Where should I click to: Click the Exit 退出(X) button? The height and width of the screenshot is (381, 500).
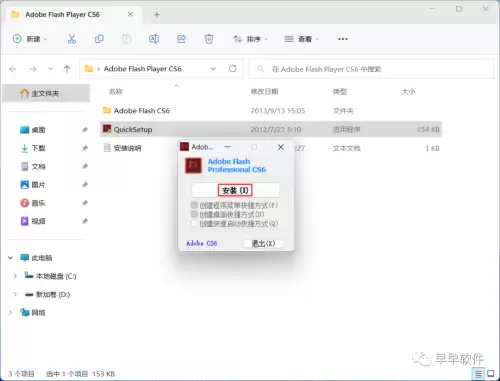pos(263,244)
